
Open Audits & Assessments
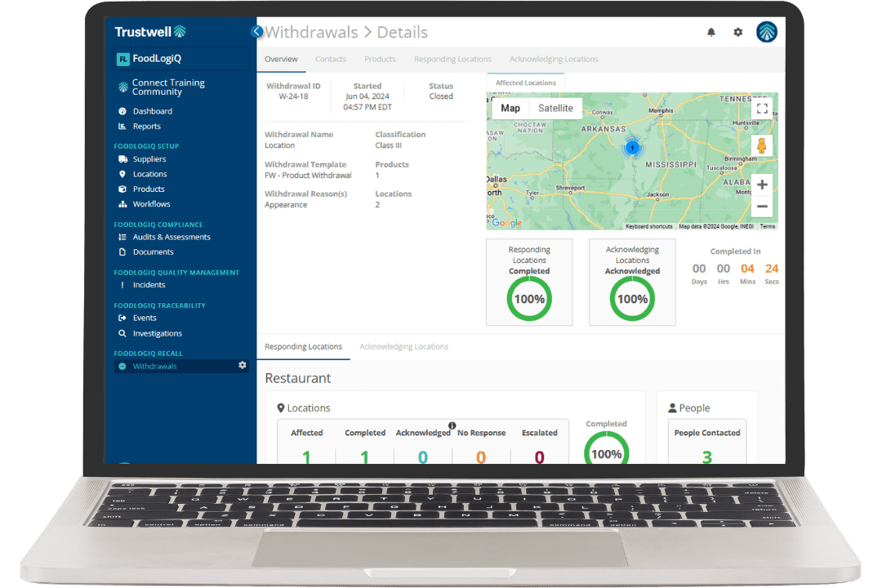pos(171,238)
